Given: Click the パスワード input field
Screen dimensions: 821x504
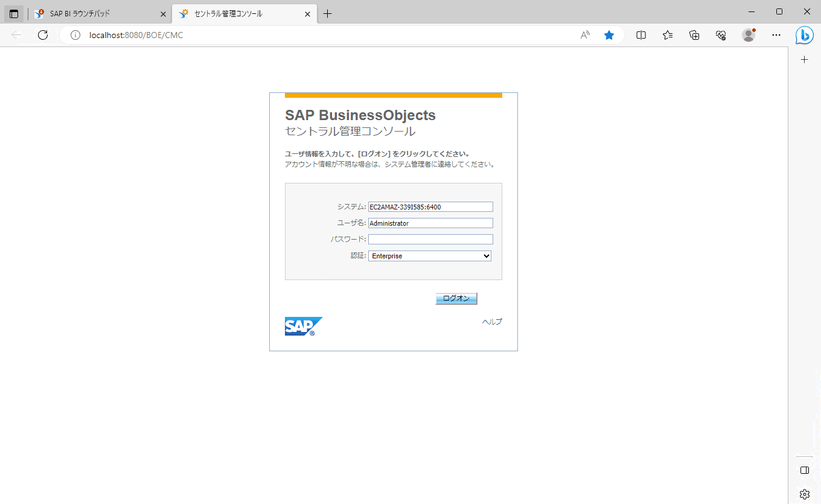Looking at the screenshot, I should (430, 240).
